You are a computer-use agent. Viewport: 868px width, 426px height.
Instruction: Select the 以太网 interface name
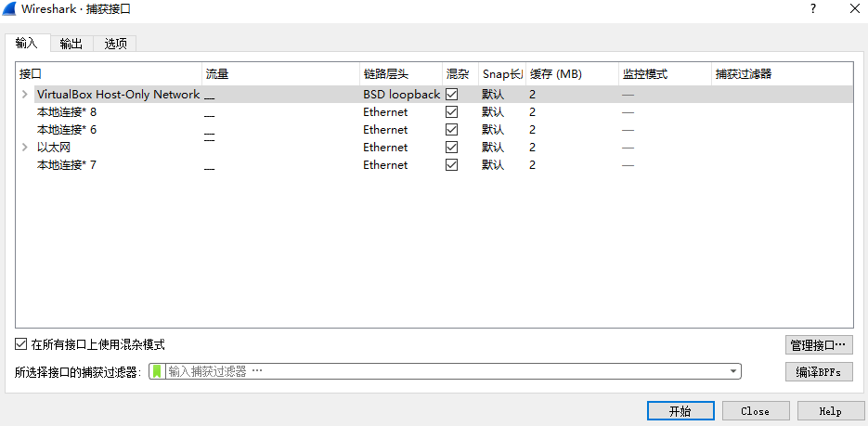[x=53, y=148]
